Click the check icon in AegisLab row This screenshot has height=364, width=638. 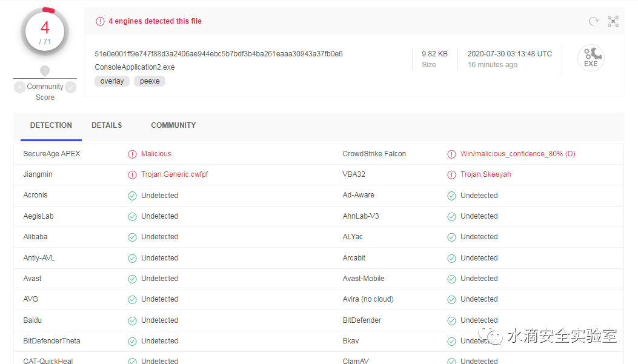pos(132,217)
